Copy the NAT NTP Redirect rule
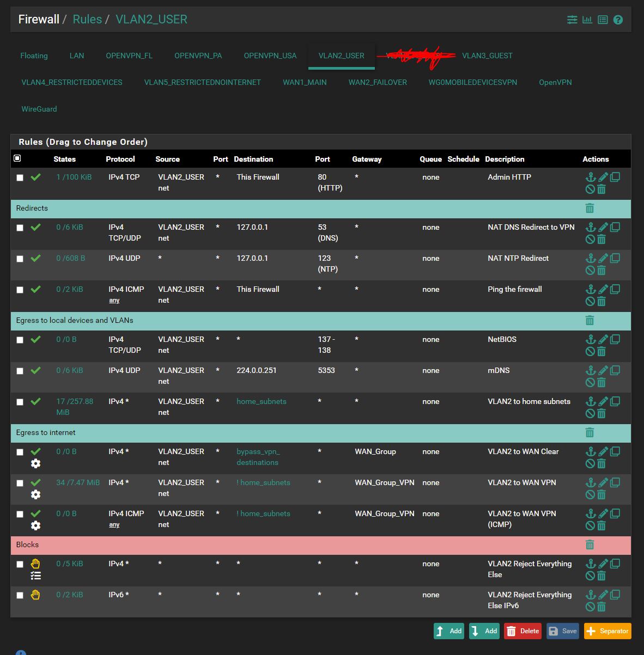 point(615,259)
